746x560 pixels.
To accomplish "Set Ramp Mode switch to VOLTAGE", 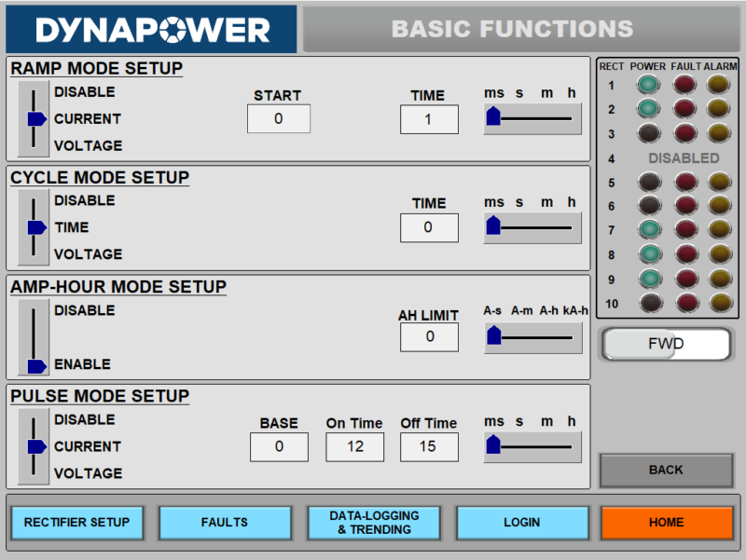I will 33,145.
